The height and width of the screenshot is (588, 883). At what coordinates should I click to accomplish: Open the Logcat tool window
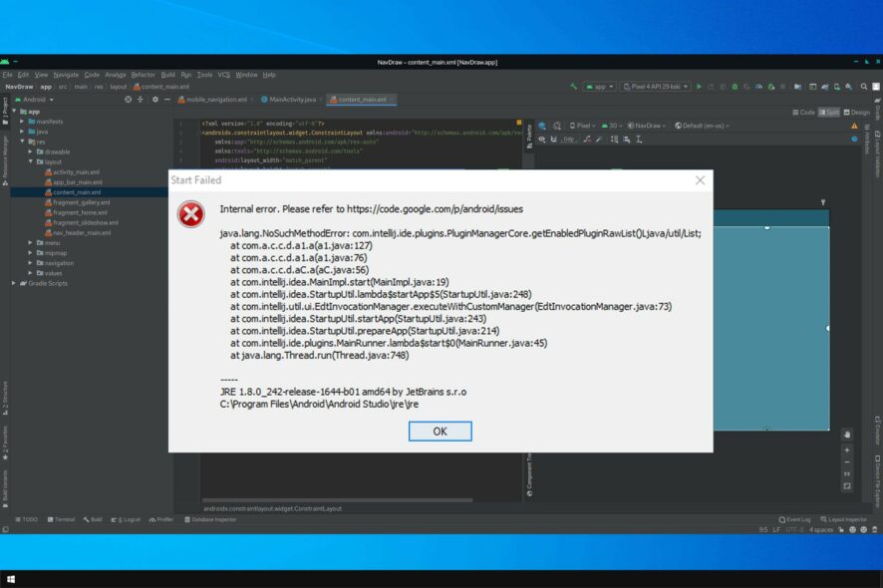coord(126,520)
